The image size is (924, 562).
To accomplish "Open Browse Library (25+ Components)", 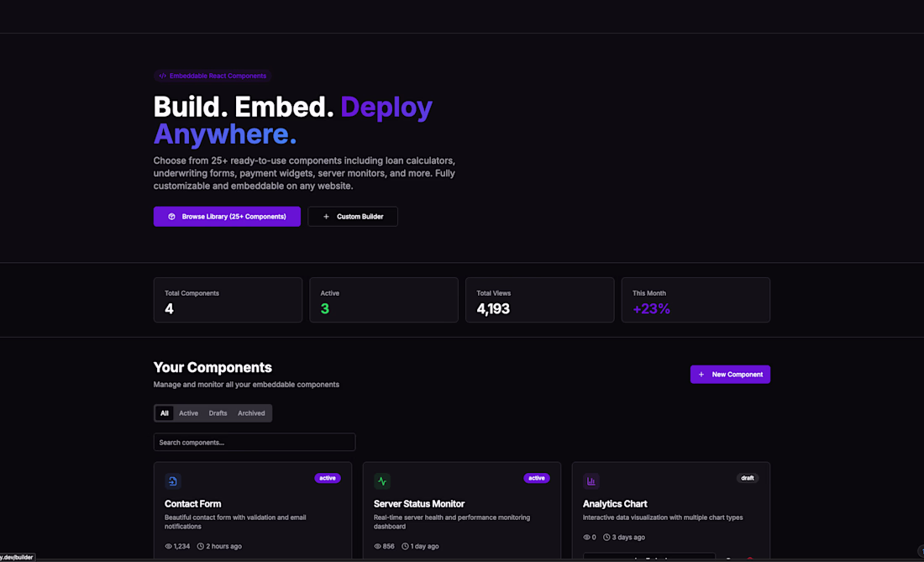I will pyautogui.click(x=227, y=217).
